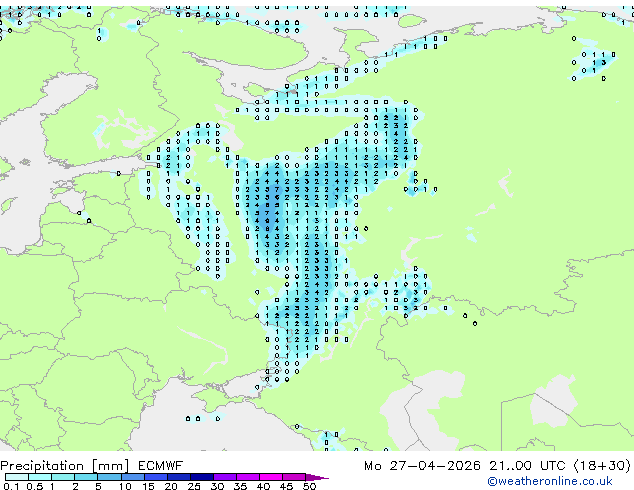Click the "35" legend scale label

(x=240, y=486)
